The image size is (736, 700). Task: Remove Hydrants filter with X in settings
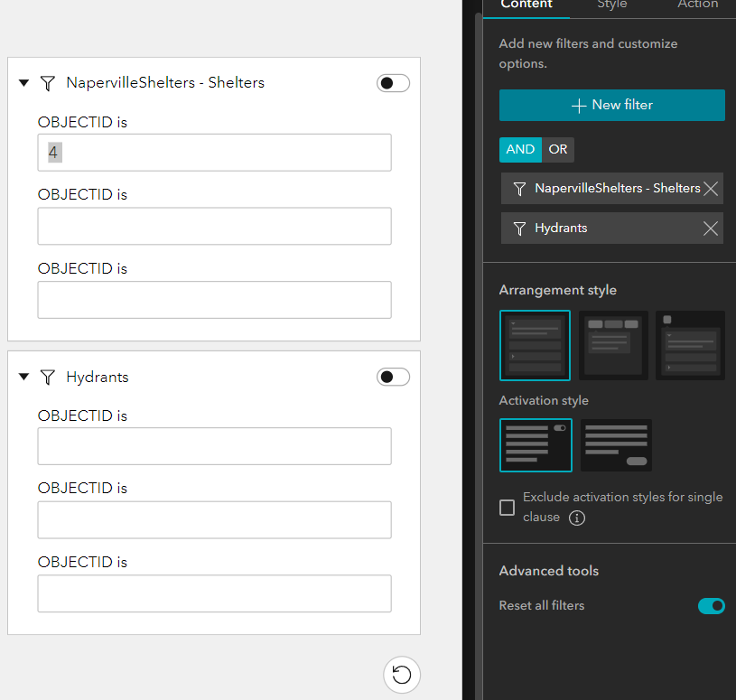click(x=711, y=229)
